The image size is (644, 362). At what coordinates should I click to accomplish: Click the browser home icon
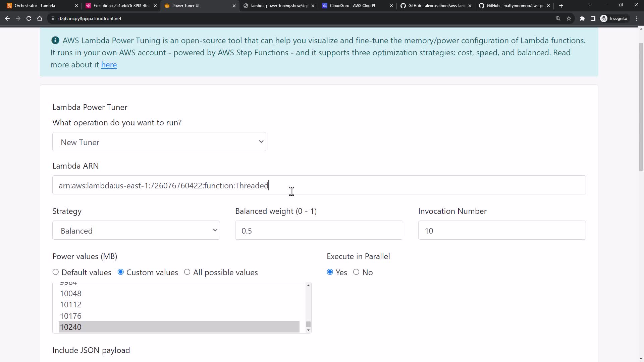40,18
